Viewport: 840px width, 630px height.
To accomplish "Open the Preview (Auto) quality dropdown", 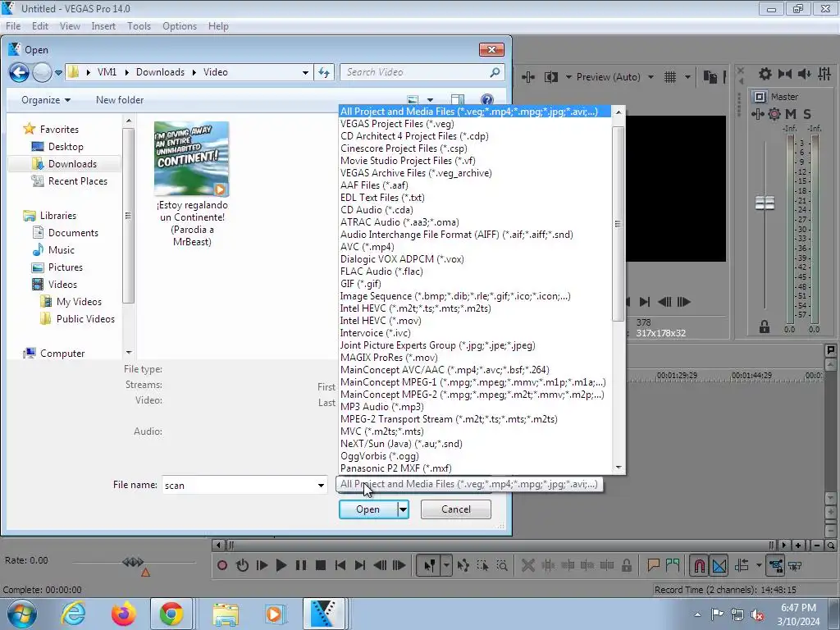I will point(615,77).
